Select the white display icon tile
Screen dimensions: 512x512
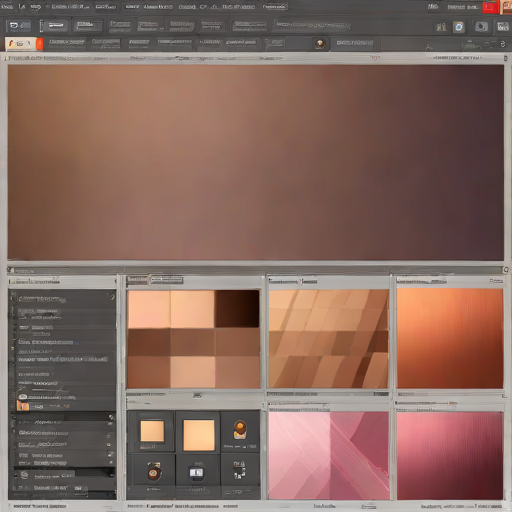click(196, 473)
